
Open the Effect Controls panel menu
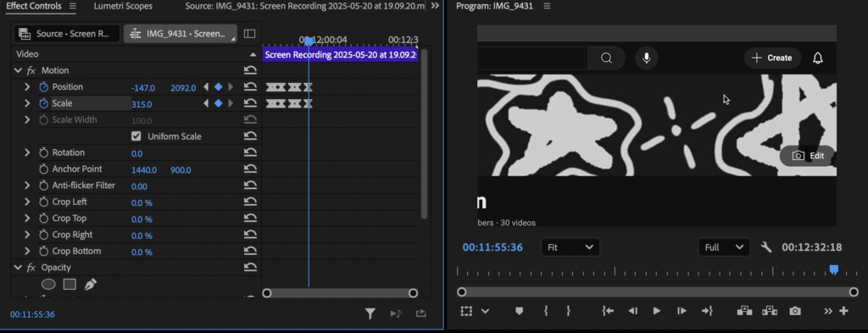tap(73, 7)
